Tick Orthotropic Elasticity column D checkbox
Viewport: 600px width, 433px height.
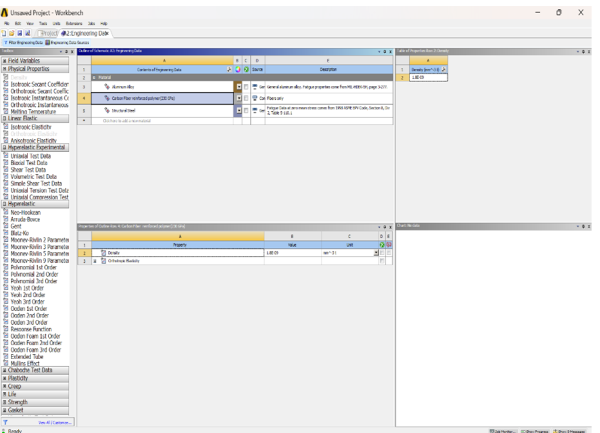tap(382, 261)
